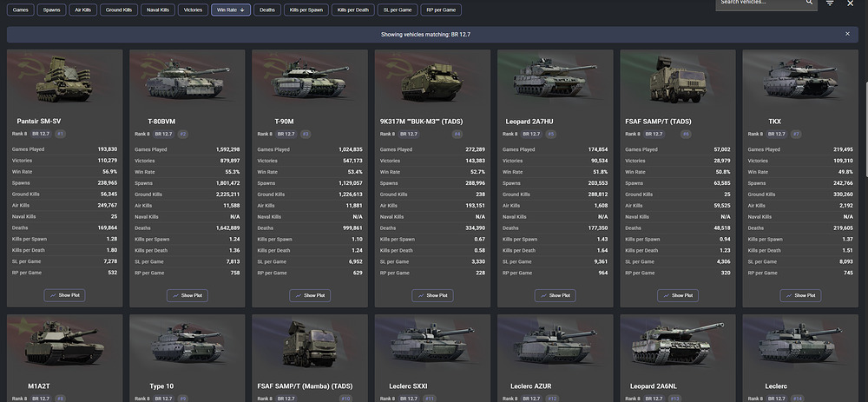Show plot for Pantsir SM-SV
868x402 pixels.
64,295
